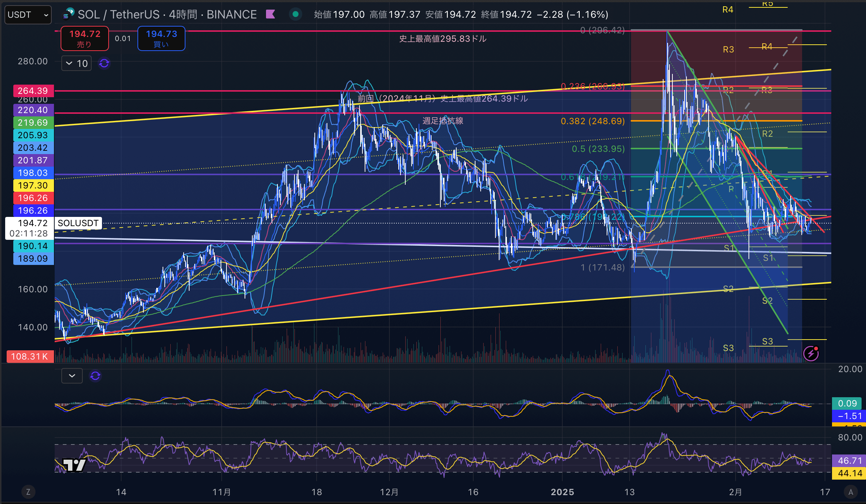Viewport: 866px width, 504px height.
Task: Click the 0.382 (248.69) Fibonacci level
Action: pyautogui.click(x=593, y=121)
